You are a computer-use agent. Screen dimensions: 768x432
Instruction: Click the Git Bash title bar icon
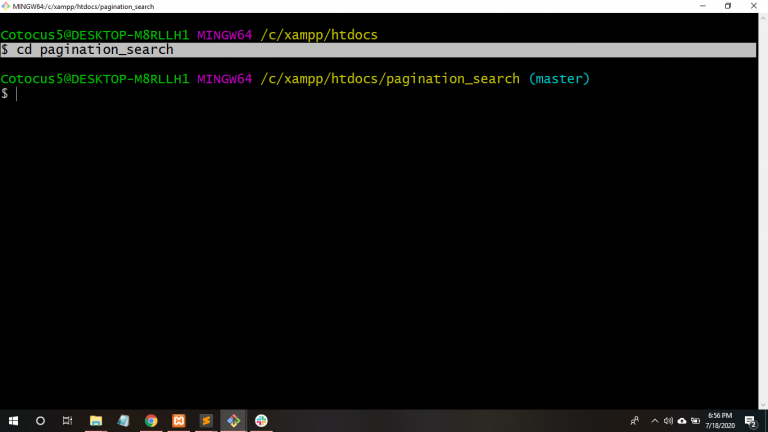pos(5,6)
